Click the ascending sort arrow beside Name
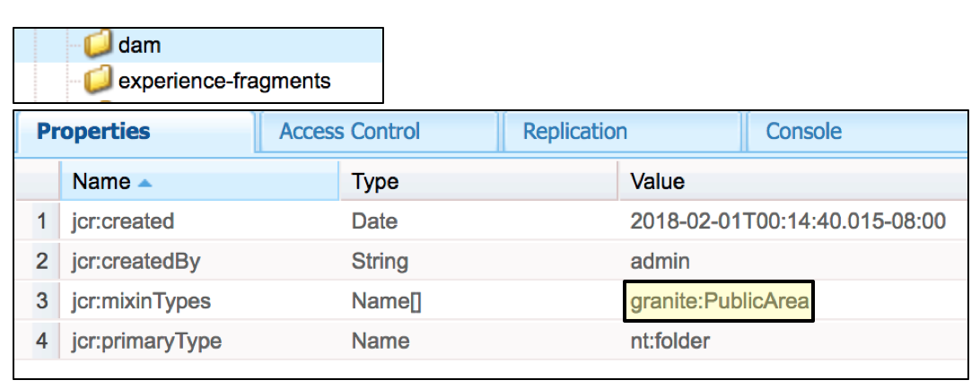The image size is (980, 389). (145, 183)
